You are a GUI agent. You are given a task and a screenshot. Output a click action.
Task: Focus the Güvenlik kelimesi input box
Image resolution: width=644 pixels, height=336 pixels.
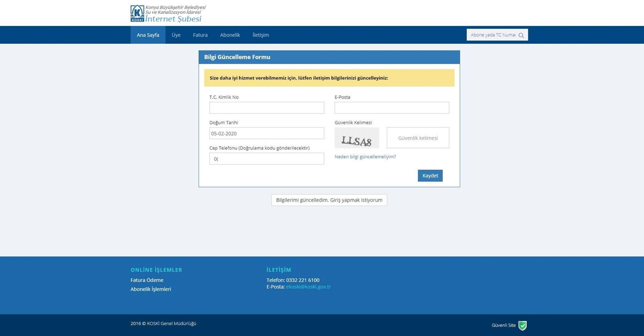pyautogui.click(x=418, y=138)
